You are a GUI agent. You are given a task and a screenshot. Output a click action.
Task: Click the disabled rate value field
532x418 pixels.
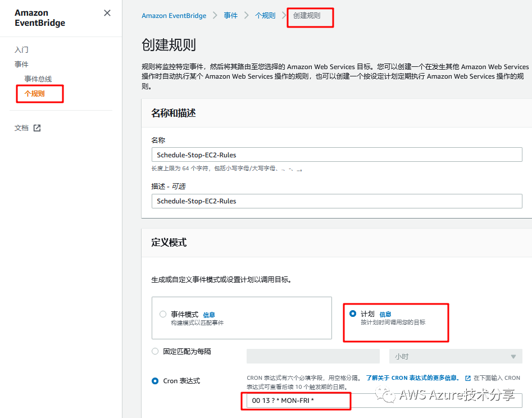point(313,356)
